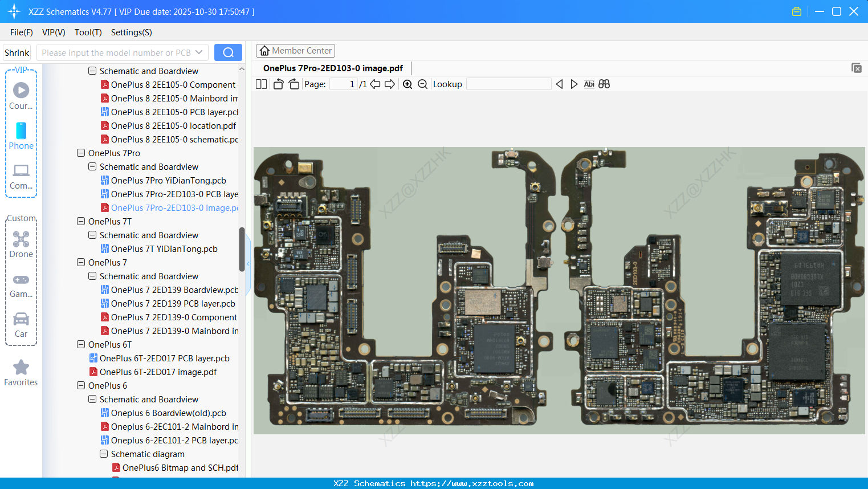
Task: Click the zoom in magnifier icon
Action: tap(407, 84)
